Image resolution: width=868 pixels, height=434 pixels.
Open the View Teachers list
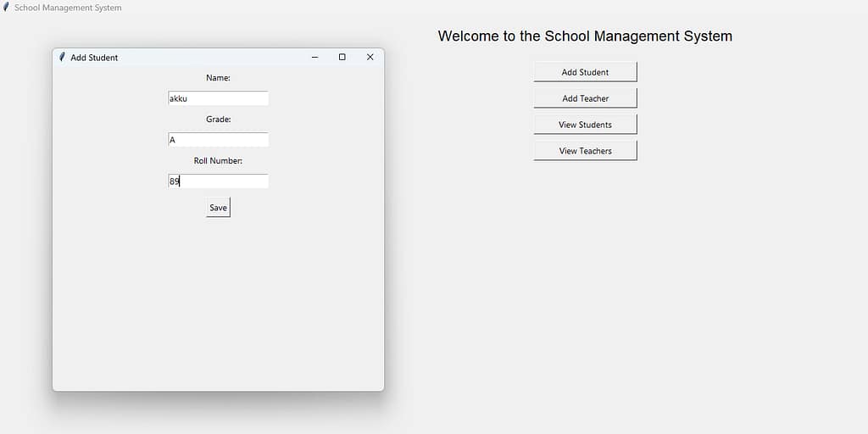tap(585, 151)
